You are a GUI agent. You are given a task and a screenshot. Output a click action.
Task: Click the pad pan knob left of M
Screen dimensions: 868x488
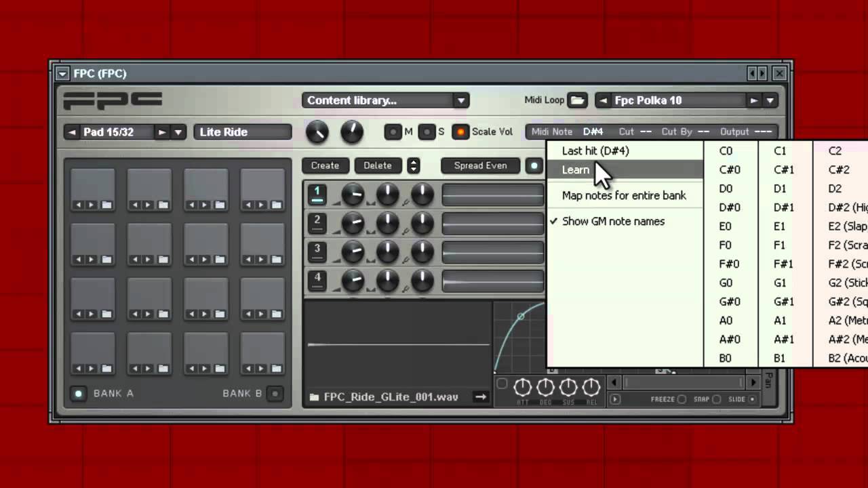[351, 132]
